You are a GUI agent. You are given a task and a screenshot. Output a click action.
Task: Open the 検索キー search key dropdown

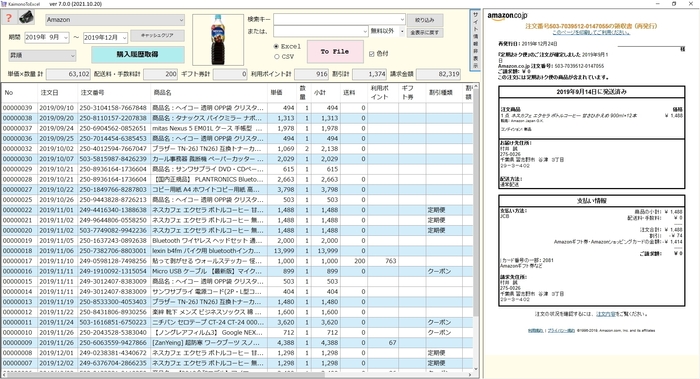[339, 19]
